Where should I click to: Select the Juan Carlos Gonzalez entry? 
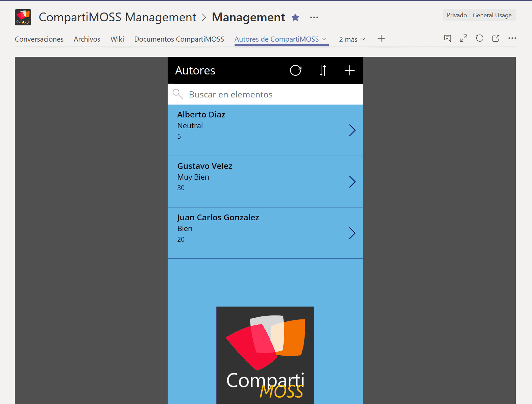(x=265, y=233)
